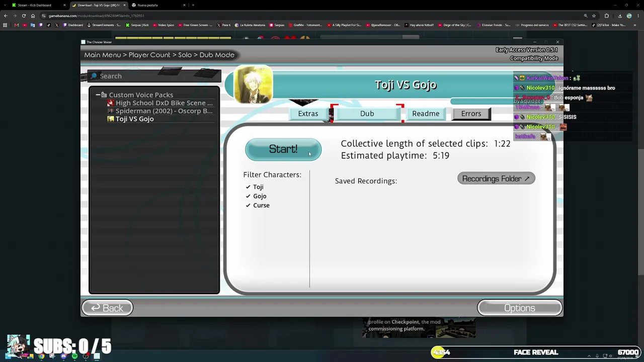Select Toji VS Gojo voice pack
This screenshot has height=362, width=644.
tap(131, 119)
